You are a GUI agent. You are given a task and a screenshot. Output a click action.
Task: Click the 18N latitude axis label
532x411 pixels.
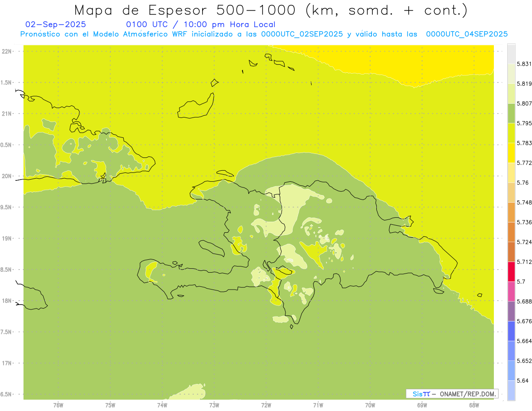[x=7, y=301]
